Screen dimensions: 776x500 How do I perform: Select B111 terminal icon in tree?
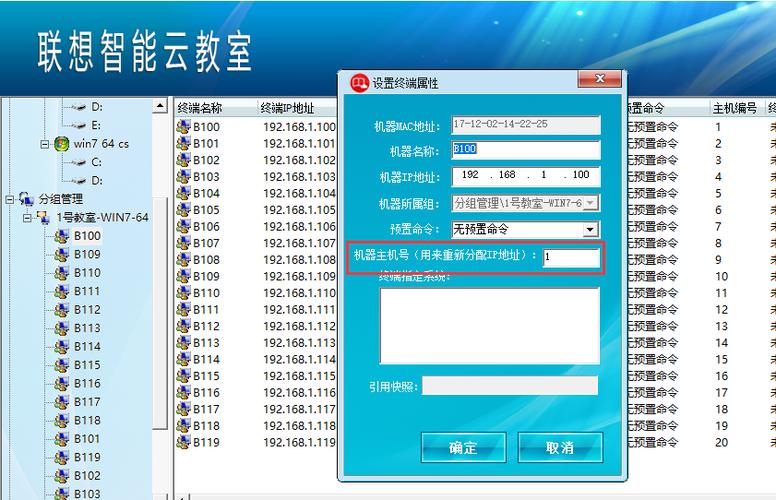62,291
